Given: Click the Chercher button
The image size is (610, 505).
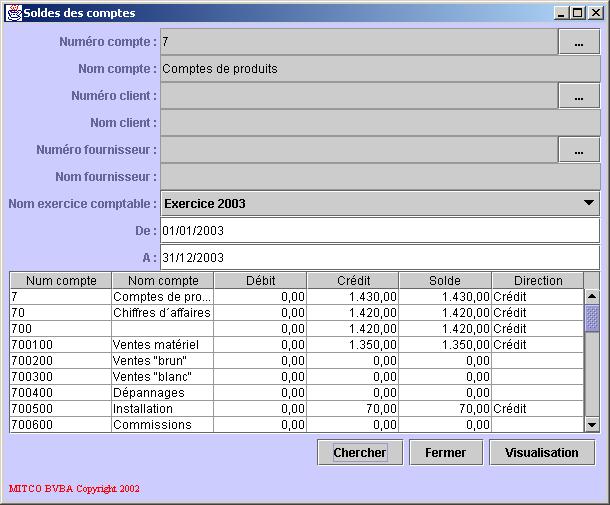Looking at the screenshot, I should (x=360, y=452).
